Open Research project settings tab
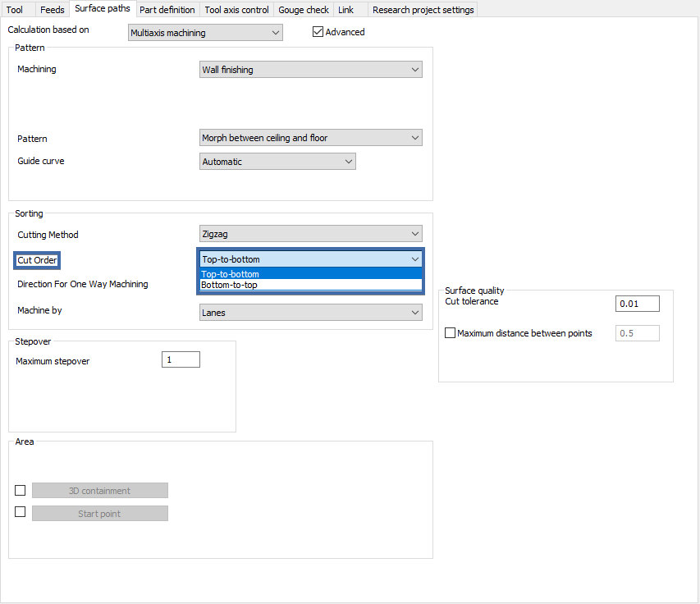 pos(423,9)
